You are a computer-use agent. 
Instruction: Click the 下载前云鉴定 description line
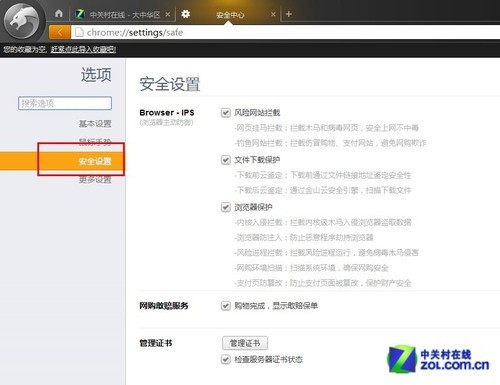323,175
